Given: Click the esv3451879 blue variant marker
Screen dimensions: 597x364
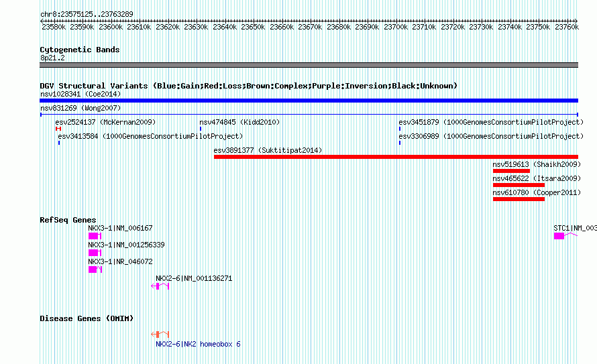Looking at the screenshot, I should point(400,129).
